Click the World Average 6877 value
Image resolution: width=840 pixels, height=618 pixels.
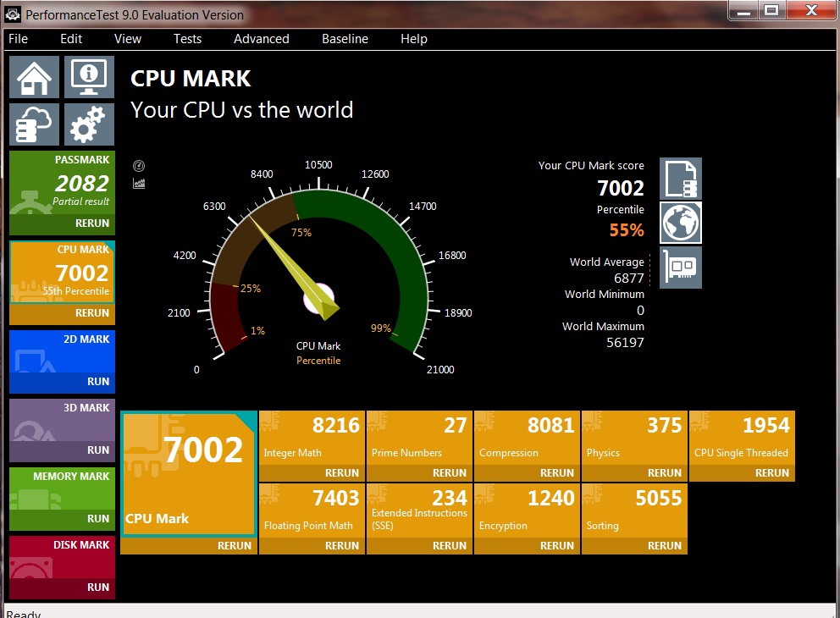629,279
